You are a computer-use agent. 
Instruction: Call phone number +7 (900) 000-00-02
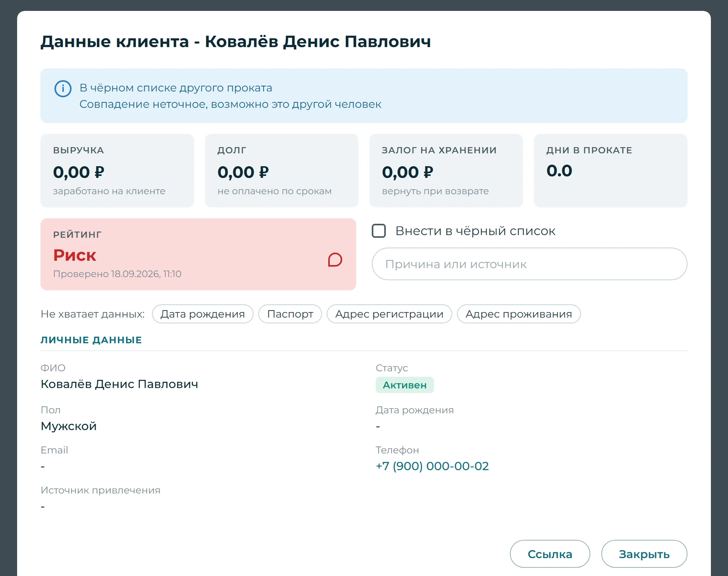(432, 466)
